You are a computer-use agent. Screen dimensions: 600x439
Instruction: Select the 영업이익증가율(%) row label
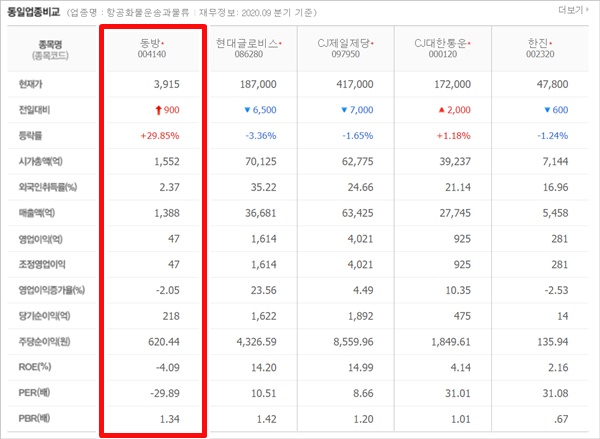point(52,290)
